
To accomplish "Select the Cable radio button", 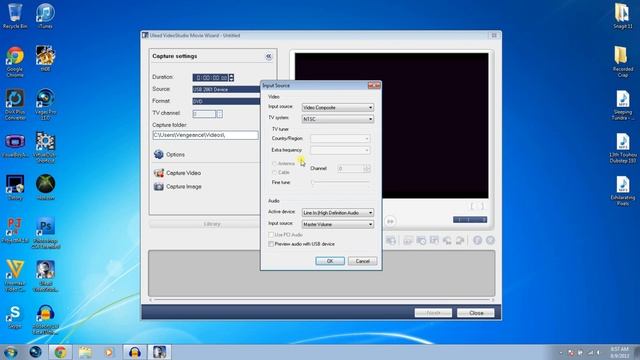I will (x=274, y=173).
